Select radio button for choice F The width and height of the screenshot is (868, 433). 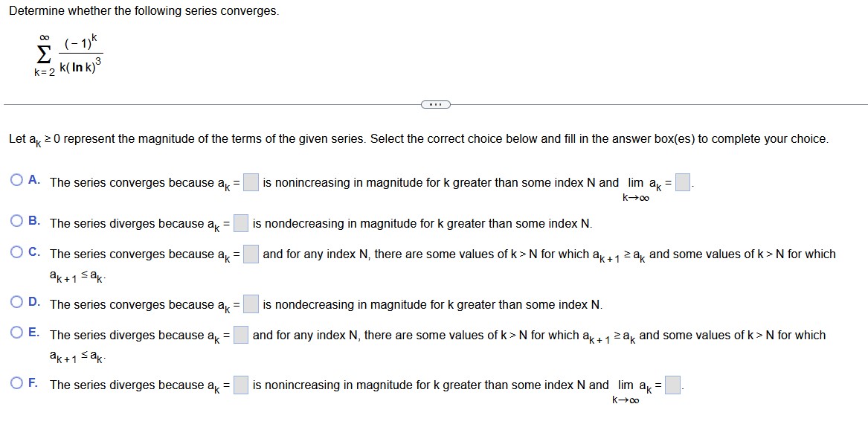[x=15, y=381]
